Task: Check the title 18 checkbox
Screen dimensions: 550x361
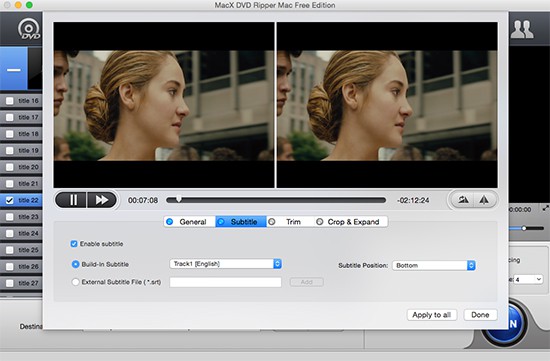Action: (x=10, y=134)
